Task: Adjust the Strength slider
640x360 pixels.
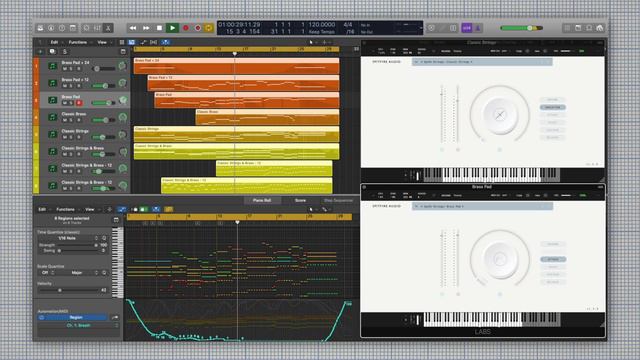Action: point(76,245)
